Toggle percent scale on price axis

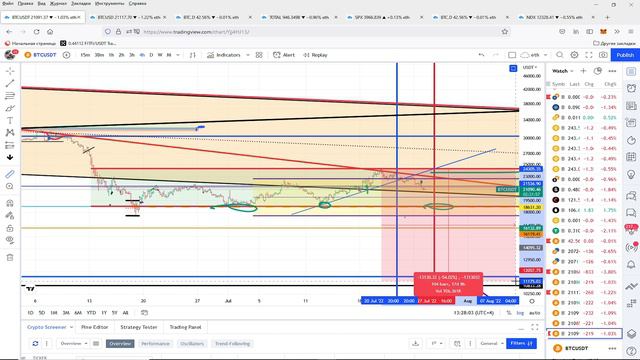point(509,313)
